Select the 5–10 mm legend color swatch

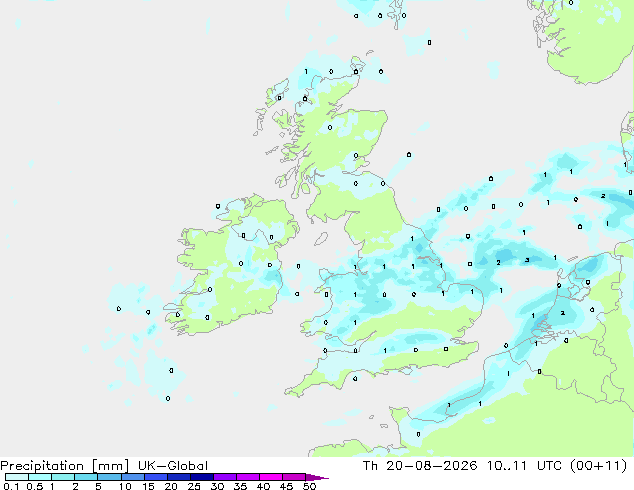(109, 477)
